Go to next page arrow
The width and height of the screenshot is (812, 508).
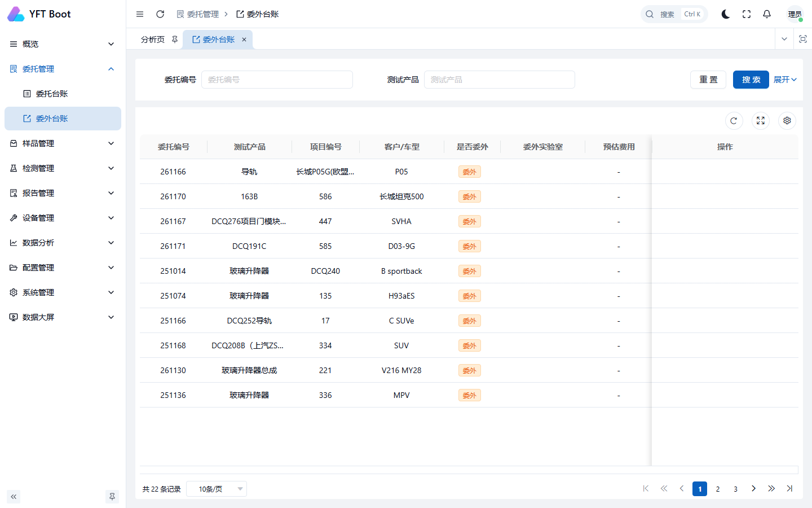753,489
